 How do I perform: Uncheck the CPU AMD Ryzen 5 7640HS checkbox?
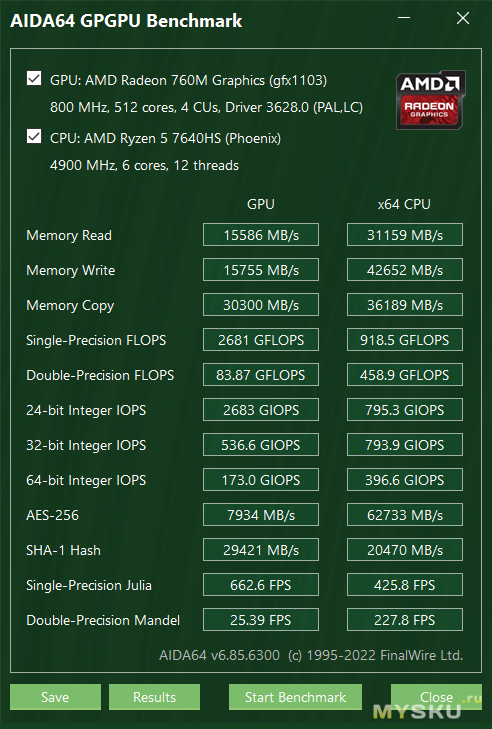[34, 136]
